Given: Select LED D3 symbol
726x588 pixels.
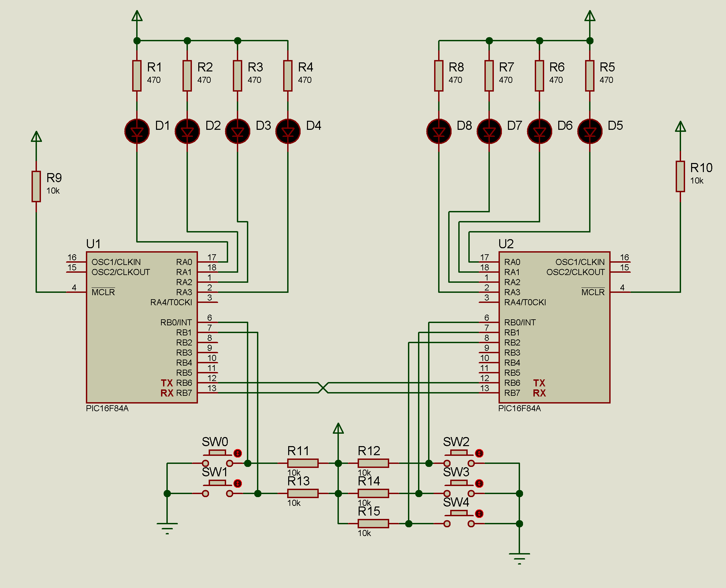Looking at the screenshot, I should click(238, 131).
